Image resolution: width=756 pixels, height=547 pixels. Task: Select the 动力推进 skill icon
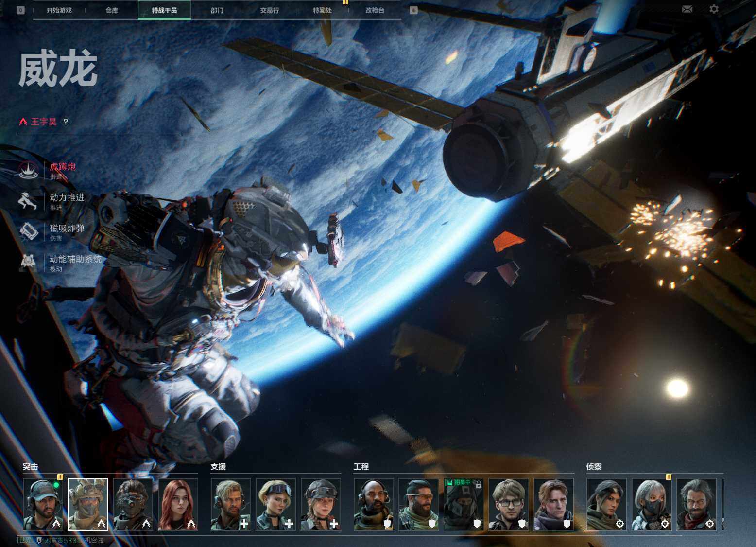pos(28,201)
